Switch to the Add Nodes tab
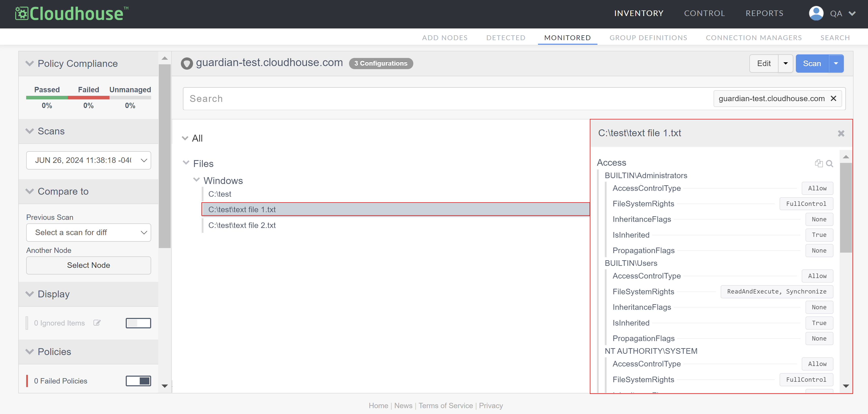 pos(445,37)
